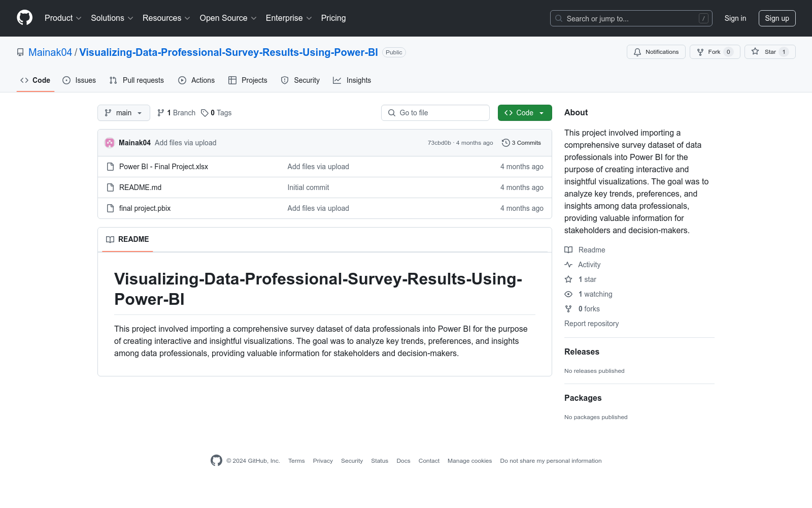View the 0 Tags link
The height and width of the screenshot is (508, 812).
(216, 113)
